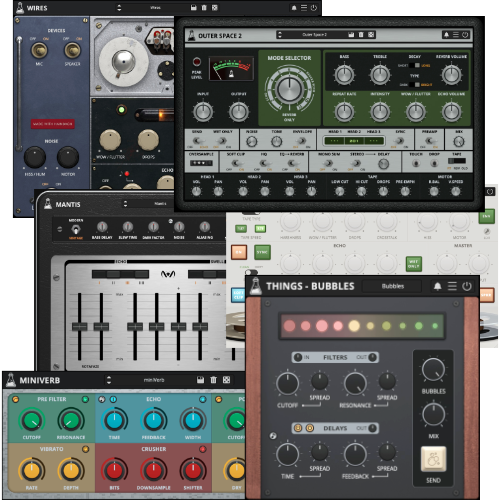The width and height of the screenshot is (500, 500).
Task: Randomize settings with Wires dice icon
Action: [215, 8]
